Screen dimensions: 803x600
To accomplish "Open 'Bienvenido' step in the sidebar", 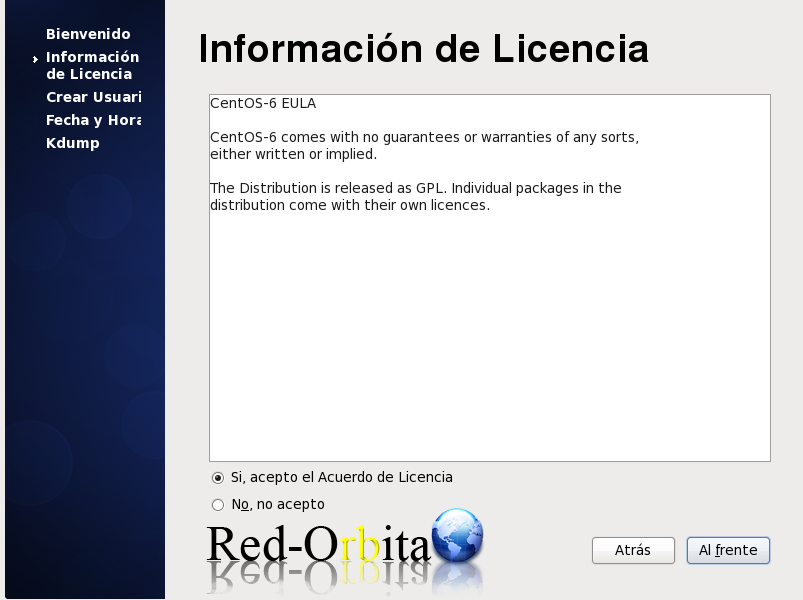I will (x=88, y=34).
